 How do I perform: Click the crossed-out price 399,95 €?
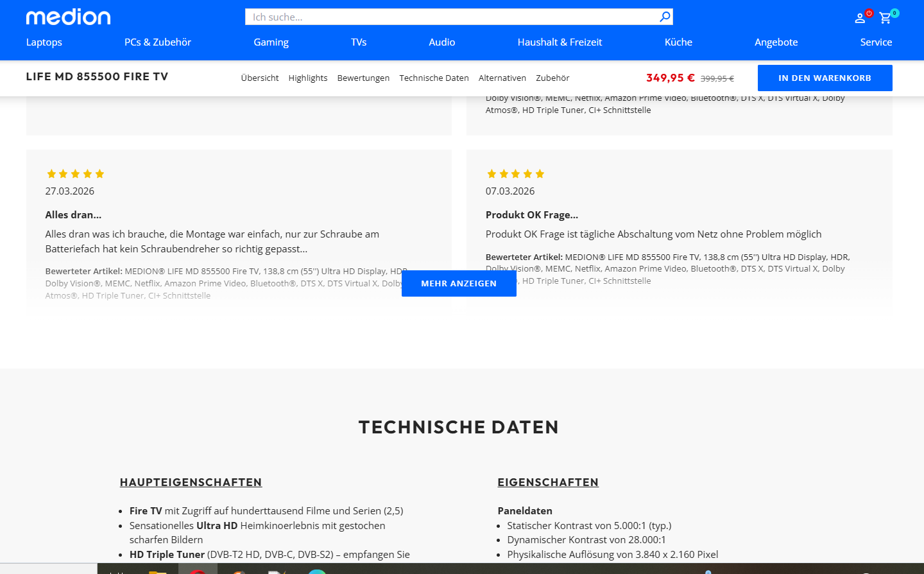(x=717, y=78)
